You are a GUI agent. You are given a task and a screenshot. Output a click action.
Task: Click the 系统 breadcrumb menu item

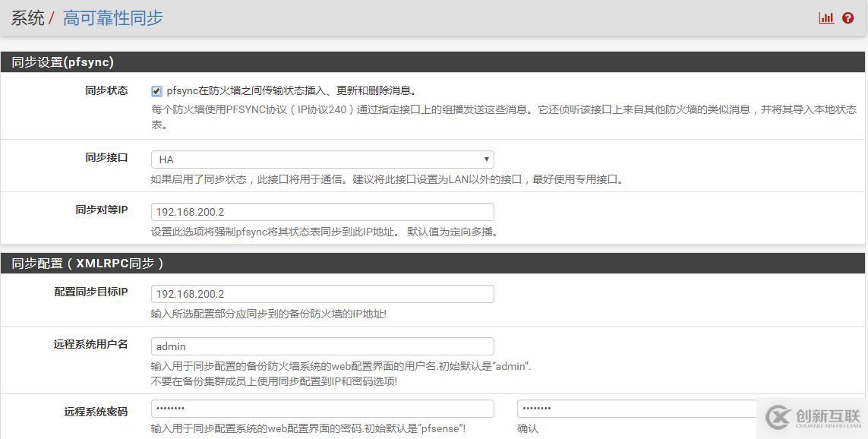tap(27, 17)
